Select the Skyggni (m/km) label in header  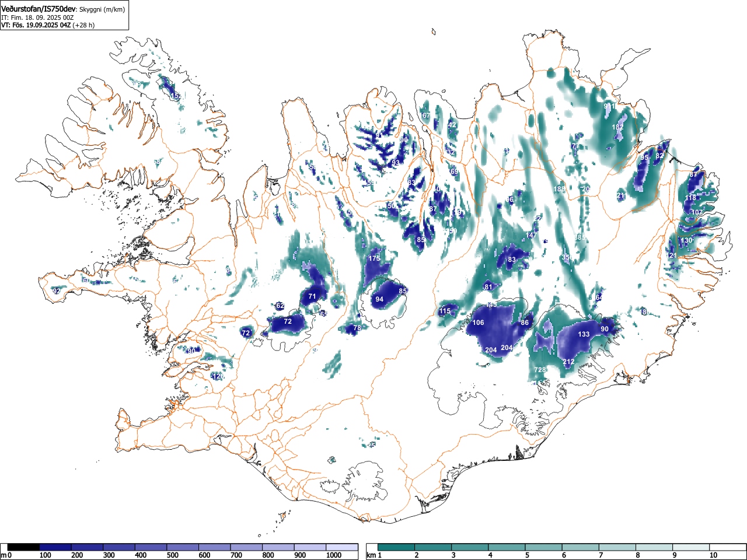click(x=102, y=10)
